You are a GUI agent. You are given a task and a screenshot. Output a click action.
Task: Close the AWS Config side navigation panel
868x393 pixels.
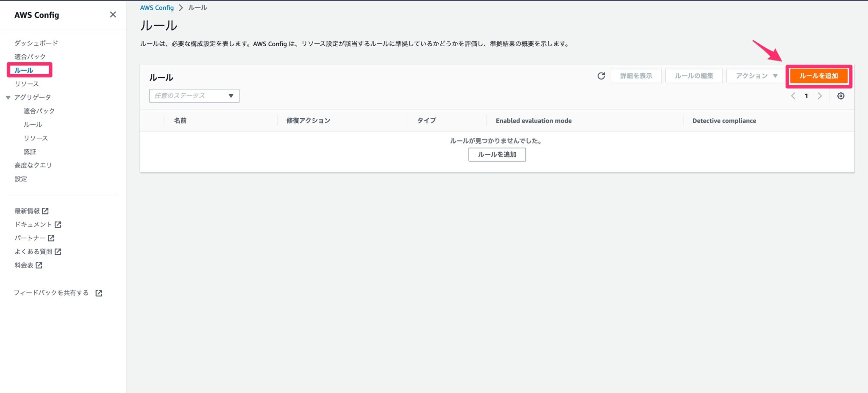pyautogui.click(x=113, y=14)
